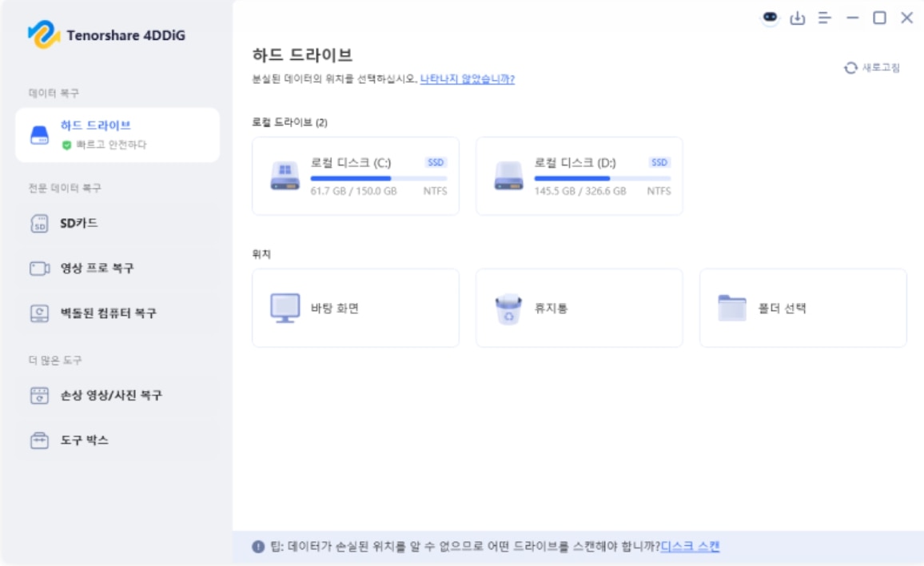This screenshot has height=566, width=924.
Task: Open 손상 영상/사진 복구 tool
Action: coord(117,395)
